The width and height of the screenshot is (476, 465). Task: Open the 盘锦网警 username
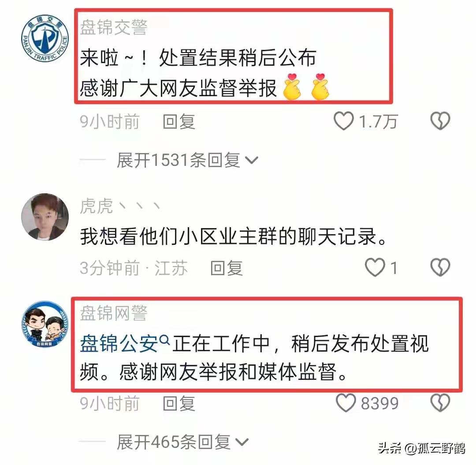coord(114,313)
